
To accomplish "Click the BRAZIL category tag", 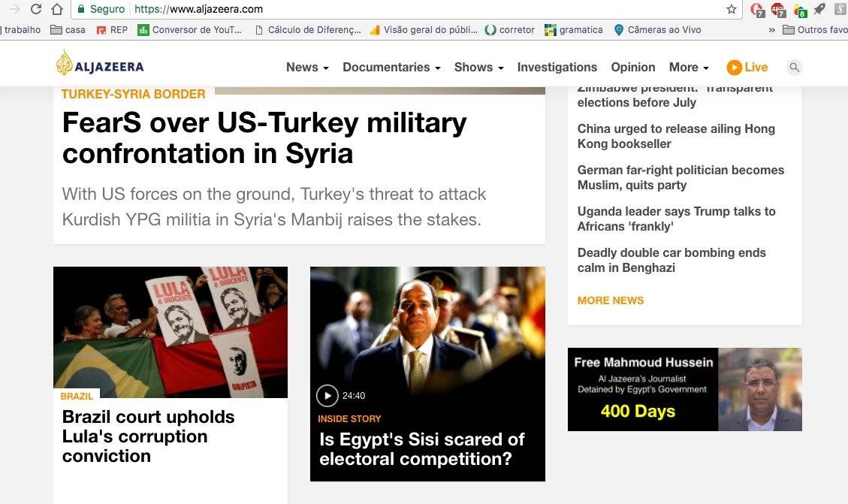I will [x=77, y=397].
